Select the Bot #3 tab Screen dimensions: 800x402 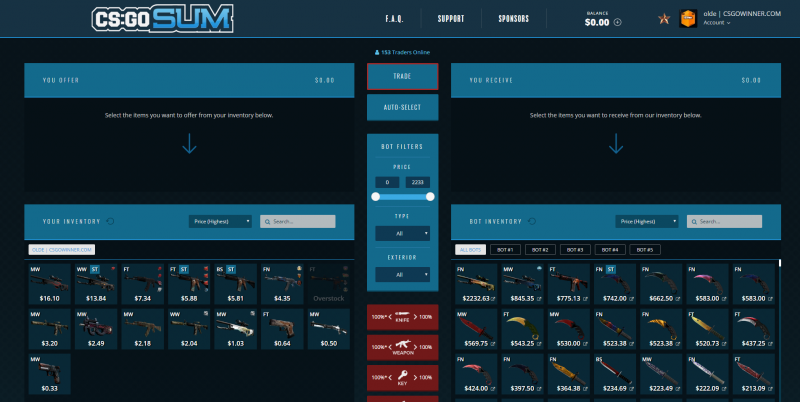[x=575, y=250]
